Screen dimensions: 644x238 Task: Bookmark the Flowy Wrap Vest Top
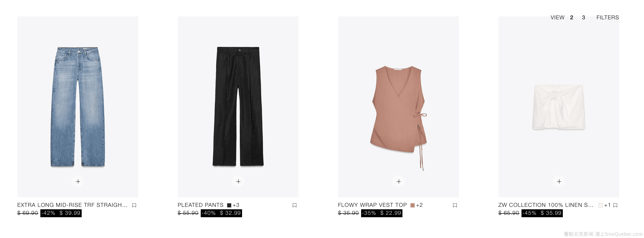coord(455,205)
